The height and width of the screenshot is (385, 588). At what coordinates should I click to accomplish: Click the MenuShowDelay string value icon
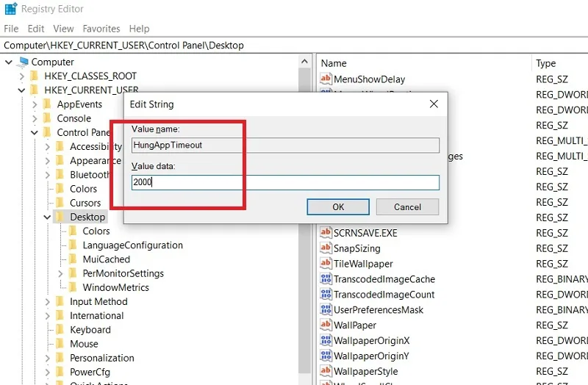tap(326, 79)
